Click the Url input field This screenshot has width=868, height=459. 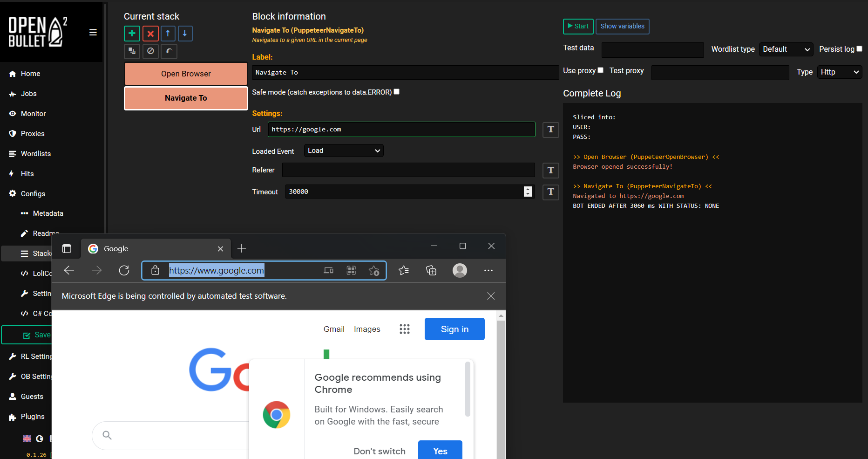click(401, 129)
